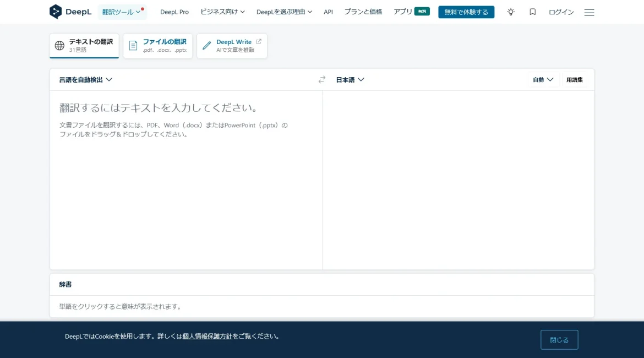Viewport: 644px width, 358px height.
Task: Expand the DeepLを選ぶ理由 menu
Action: [284, 12]
